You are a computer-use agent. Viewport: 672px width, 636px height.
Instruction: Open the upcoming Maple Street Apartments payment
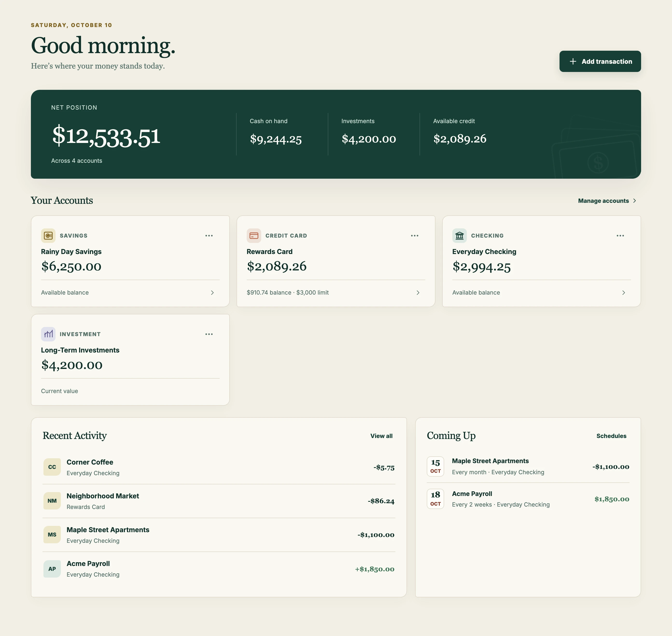pyautogui.click(x=528, y=466)
